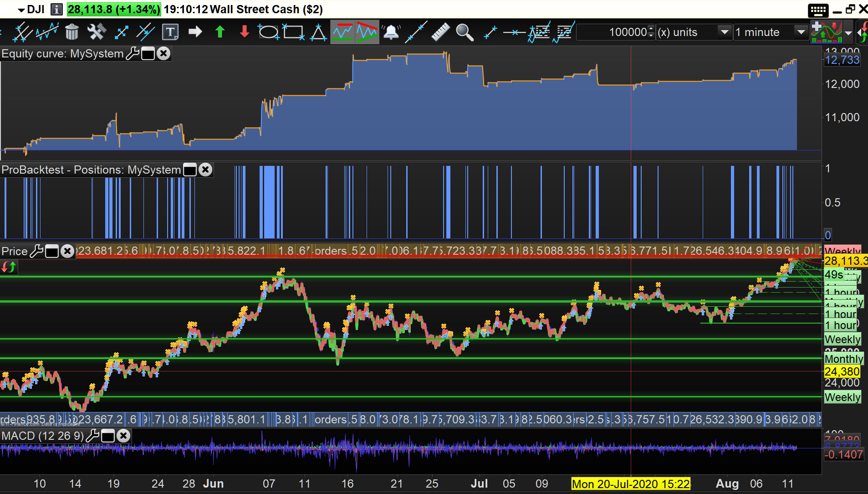Screen dimensions: 868x494
Task: Click the Jun label on time axis
Action: pos(213,484)
